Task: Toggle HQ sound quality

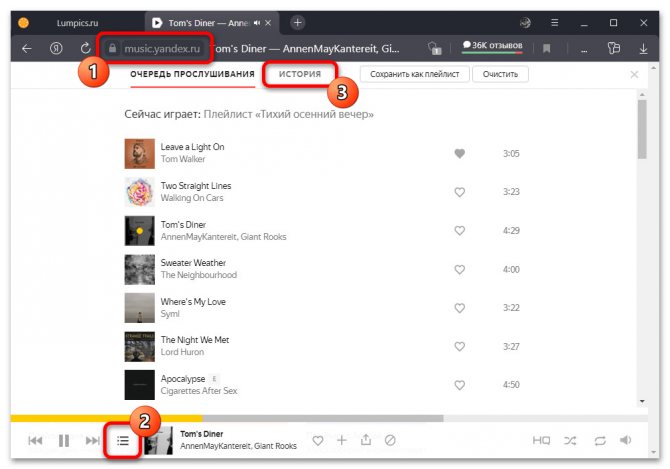Action: click(541, 440)
